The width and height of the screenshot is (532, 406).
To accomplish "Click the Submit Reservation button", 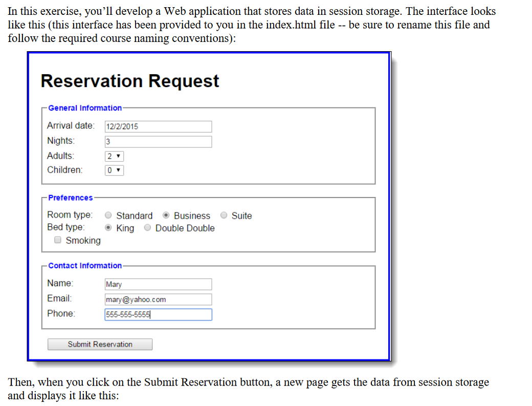I will click(x=100, y=344).
